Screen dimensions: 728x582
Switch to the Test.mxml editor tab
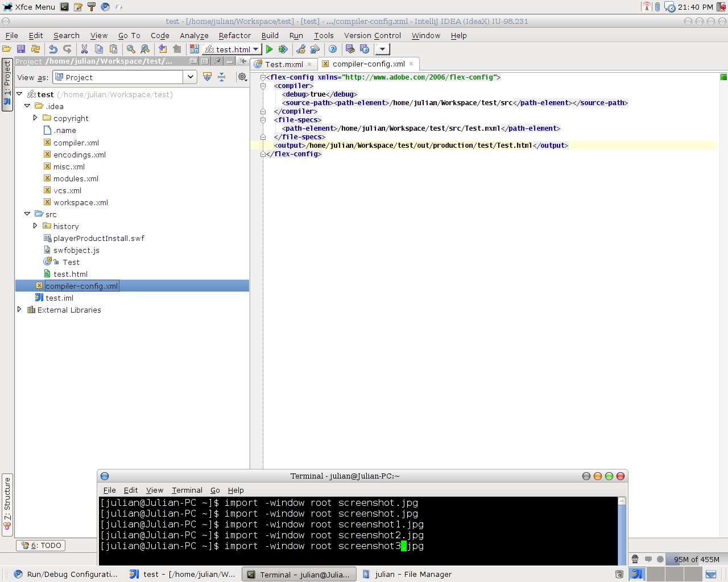coord(283,64)
